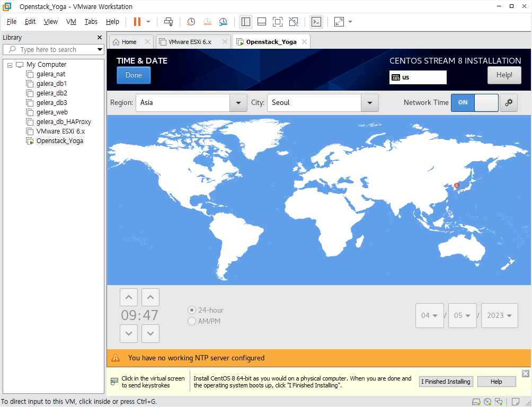The height and width of the screenshot is (407, 532).
Task: Close the Home tab
Action: (x=147, y=42)
